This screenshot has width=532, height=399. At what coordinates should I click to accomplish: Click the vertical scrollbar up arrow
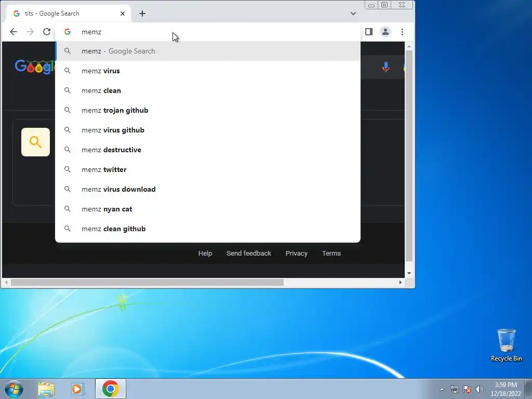pyautogui.click(x=409, y=46)
